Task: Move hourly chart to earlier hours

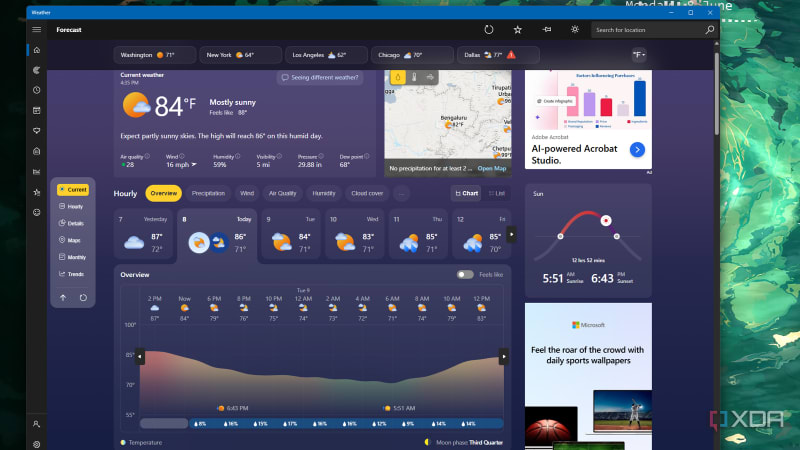Action: [140, 356]
